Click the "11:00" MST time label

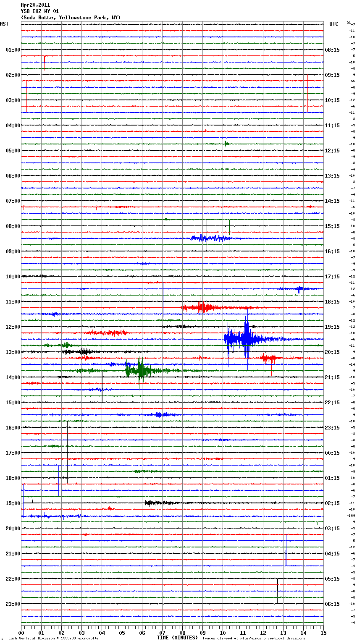coord(13,302)
